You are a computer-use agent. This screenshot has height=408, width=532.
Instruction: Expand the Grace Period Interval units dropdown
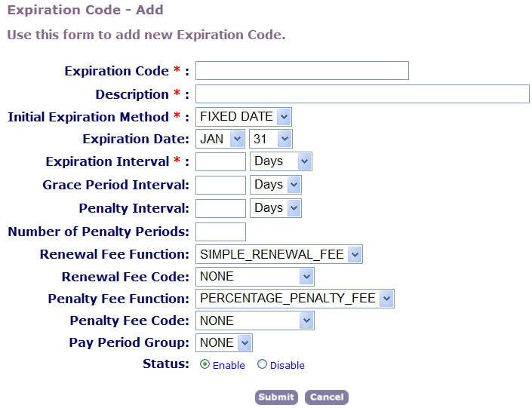tap(275, 185)
